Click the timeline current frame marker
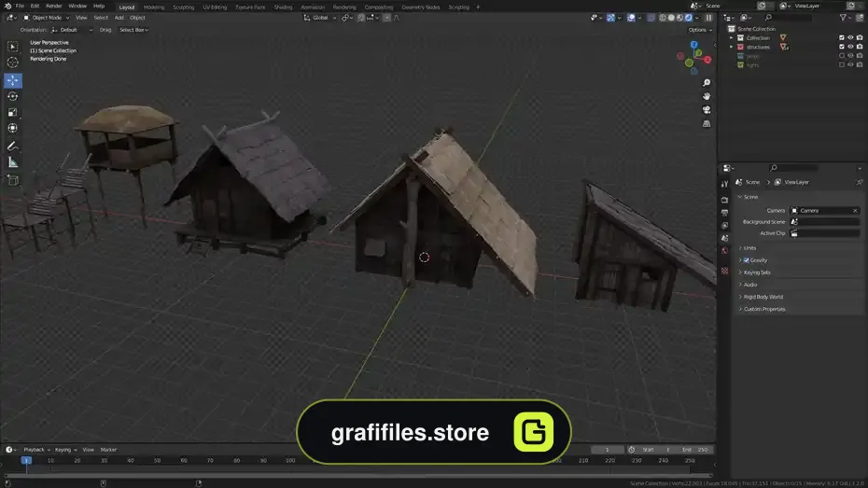The image size is (868, 488). 26,460
